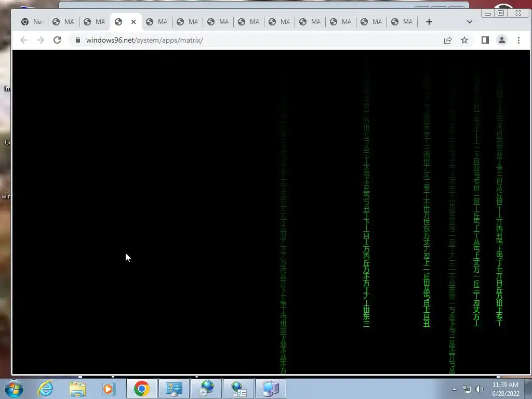This screenshot has height=399, width=532.
Task: Select the MA tab right after the active tab
Action: [156, 22]
